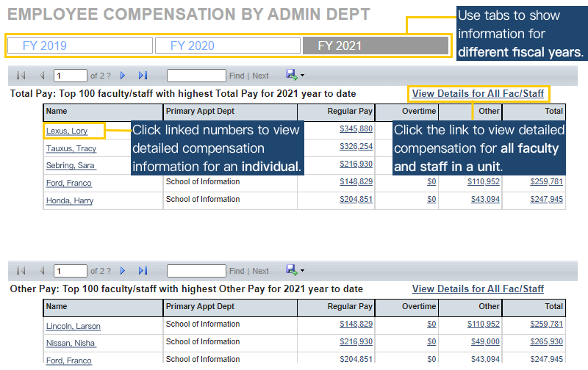Open Lincoln, Larson name link
The height and width of the screenshot is (370, 588).
click(73, 326)
